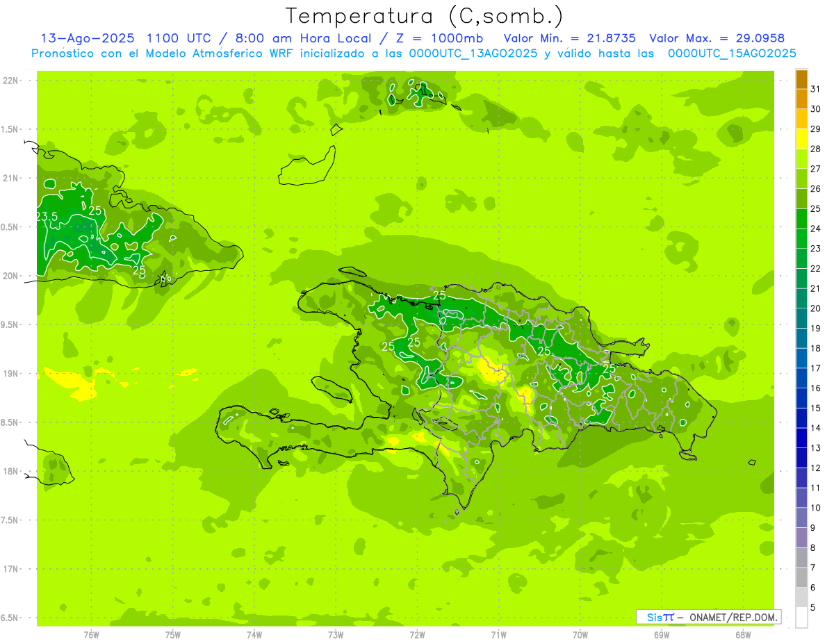834x644 pixels.
Task: Click the topmost legend band above 31
Action: [x=801, y=80]
